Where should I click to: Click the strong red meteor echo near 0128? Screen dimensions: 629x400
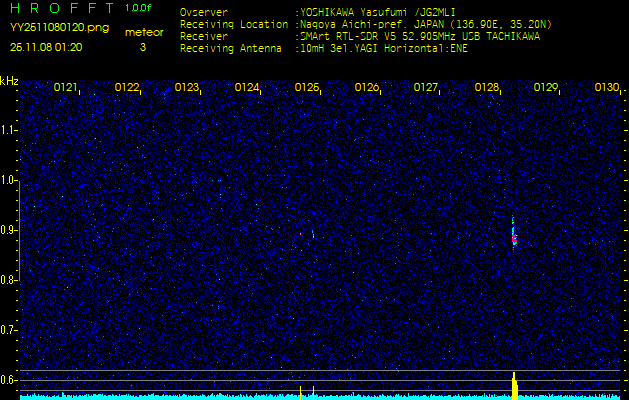point(514,238)
